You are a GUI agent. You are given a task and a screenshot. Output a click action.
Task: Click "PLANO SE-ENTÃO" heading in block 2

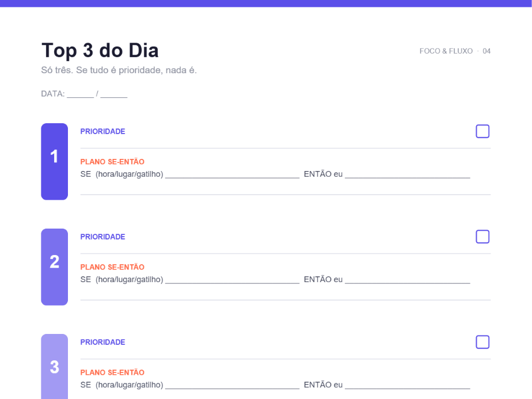pyautogui.click(x=112, y=267)
